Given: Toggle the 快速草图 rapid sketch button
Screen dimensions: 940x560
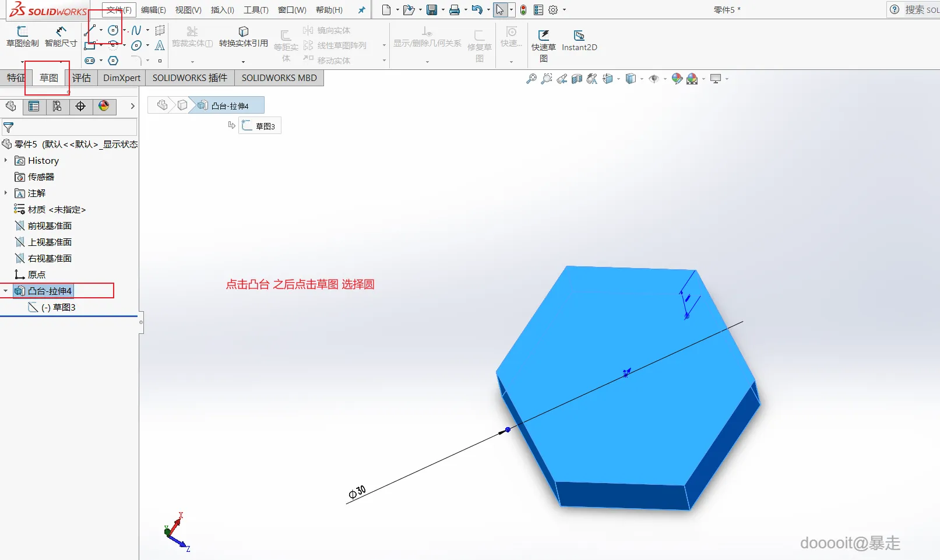Looking at the screenshot, I should point(544,45).
